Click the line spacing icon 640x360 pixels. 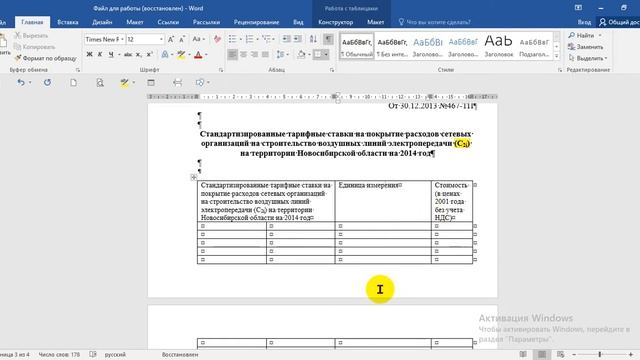[x=280, y=54]
